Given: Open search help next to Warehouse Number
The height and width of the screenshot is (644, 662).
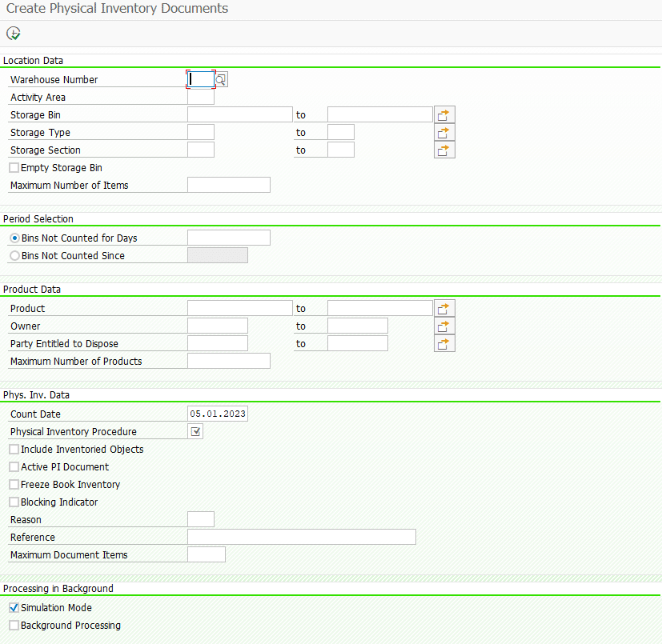Looking at the screenshot, I should (x=222, y=79).
